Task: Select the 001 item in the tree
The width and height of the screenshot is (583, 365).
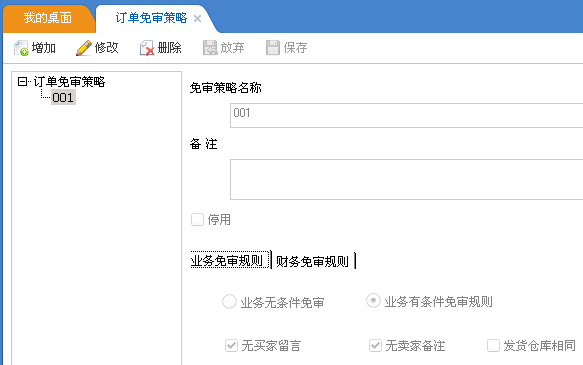Action: tap(63, 97)
